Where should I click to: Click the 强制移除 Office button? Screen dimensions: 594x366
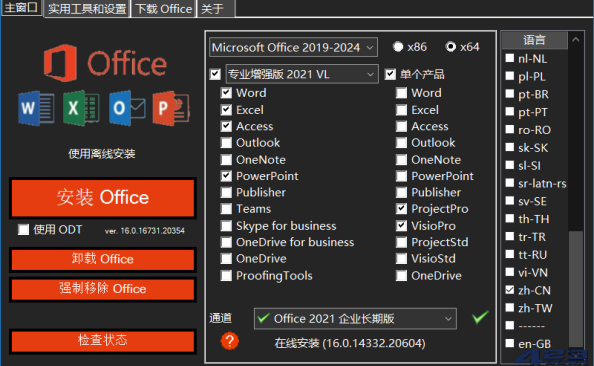(103, 289)
